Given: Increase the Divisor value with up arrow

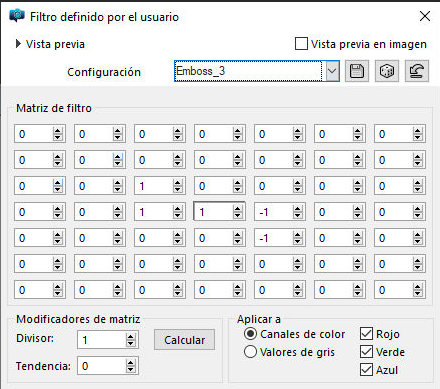Looking at the screenshot, I should [x=131, y=337].
